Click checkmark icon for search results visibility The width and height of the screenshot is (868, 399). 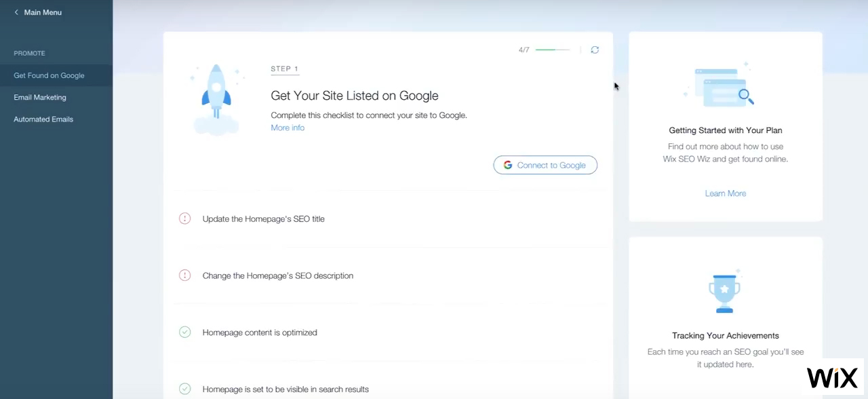coord(184,389)
